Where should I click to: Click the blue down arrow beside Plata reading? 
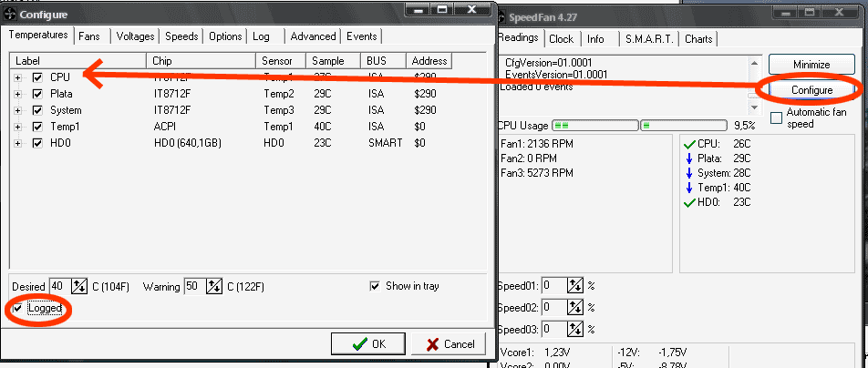point(689,158)
